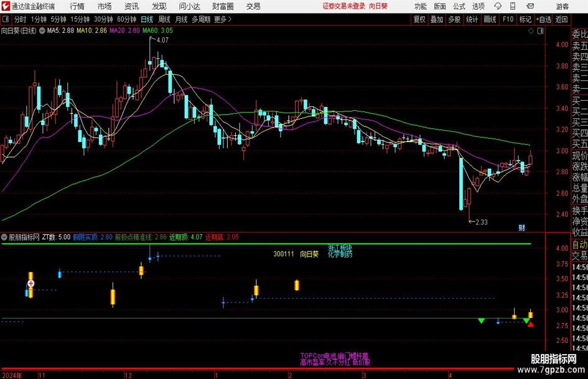Image resolution: width=588 pixels, height=379 pixels.
Task: Click the 多股 toolbar button
Action: tap(454, 19)
